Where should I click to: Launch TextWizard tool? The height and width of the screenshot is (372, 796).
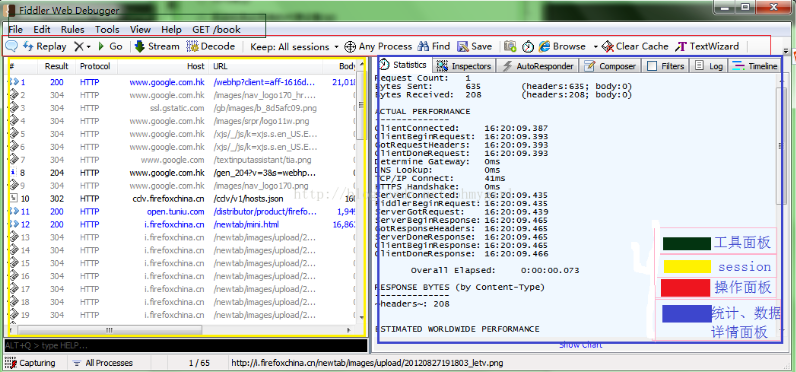[707, 46]
